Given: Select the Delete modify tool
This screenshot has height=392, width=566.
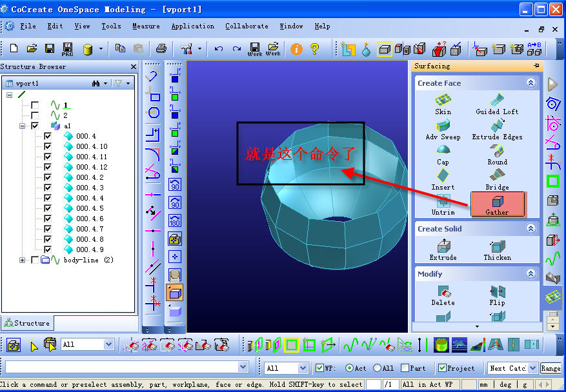Looking at the screenshot, I should 443,295.
